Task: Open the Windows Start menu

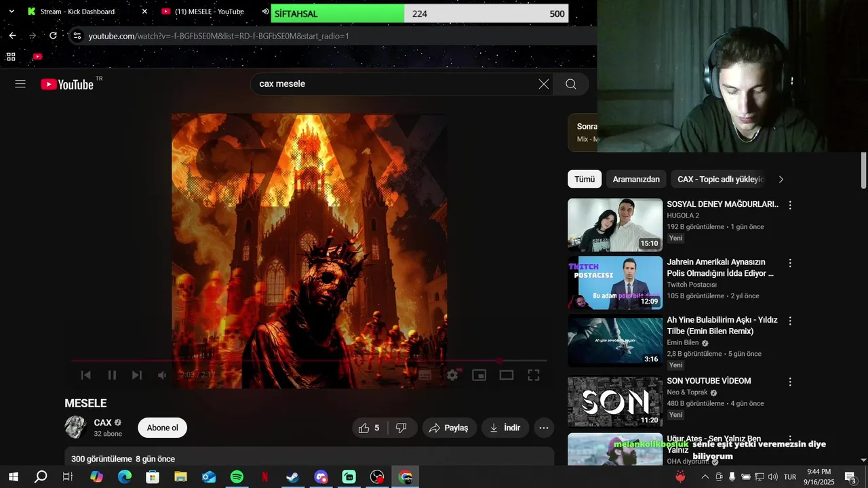Action: click(13, 476)
